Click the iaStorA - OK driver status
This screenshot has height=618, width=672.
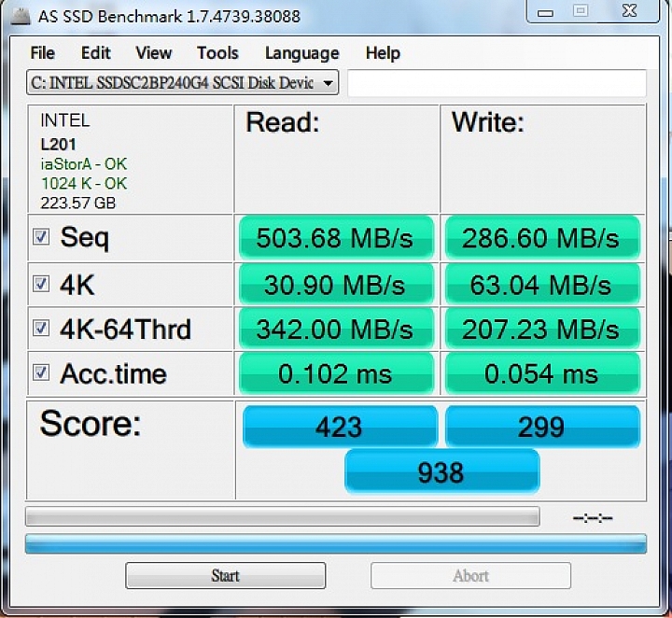(x=84, y=163)
